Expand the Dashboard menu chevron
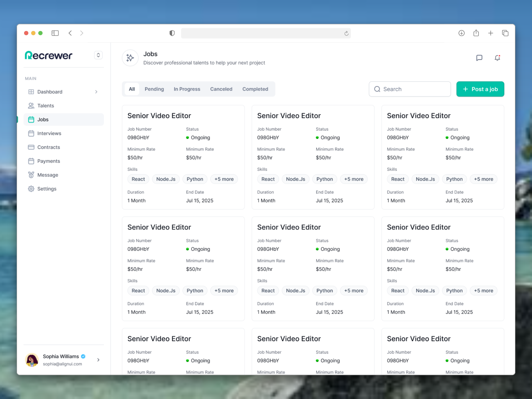The width and height of the screenshot is (532, 399). (x=96, y=92)
